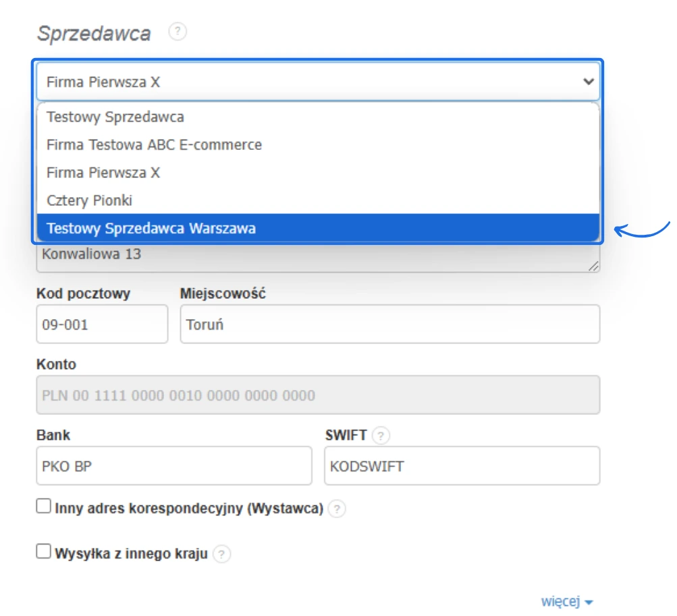Click the Firma Pierwsza X combo box field
Image resolution: width=677 pixels, height=616 pixels.
(304, 82)
